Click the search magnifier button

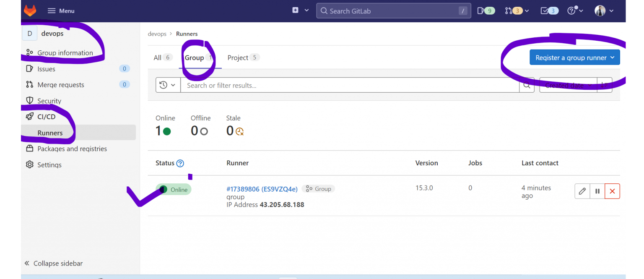[x=527, y=85]
